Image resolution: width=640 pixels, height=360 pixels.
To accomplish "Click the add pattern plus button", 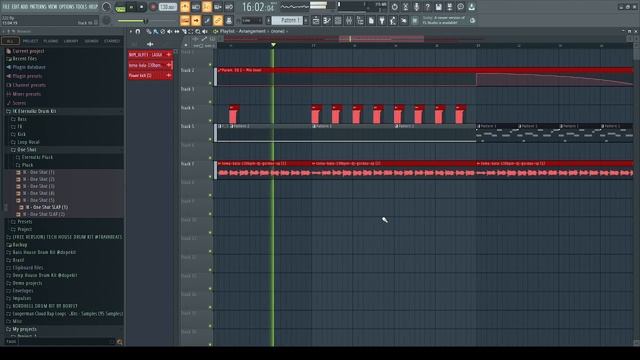I will click(x=306, y=20).
